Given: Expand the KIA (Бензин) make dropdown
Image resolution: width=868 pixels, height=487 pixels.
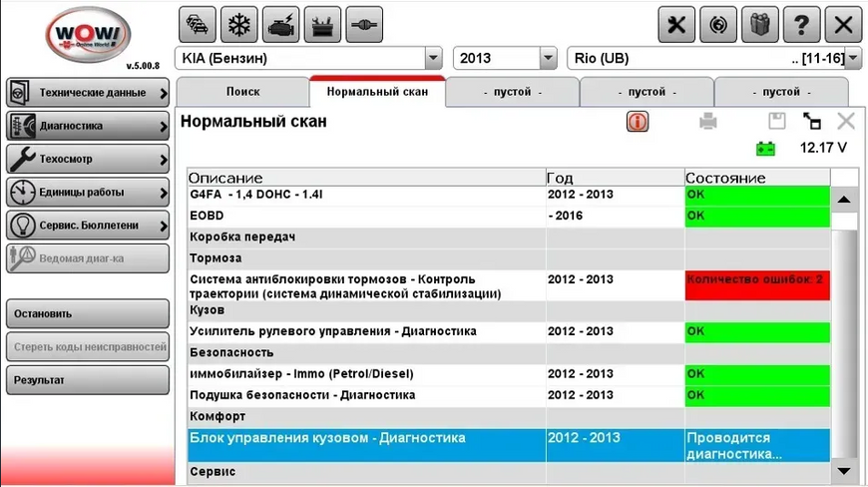Looking at the screenshot, I should pos(433,58).
